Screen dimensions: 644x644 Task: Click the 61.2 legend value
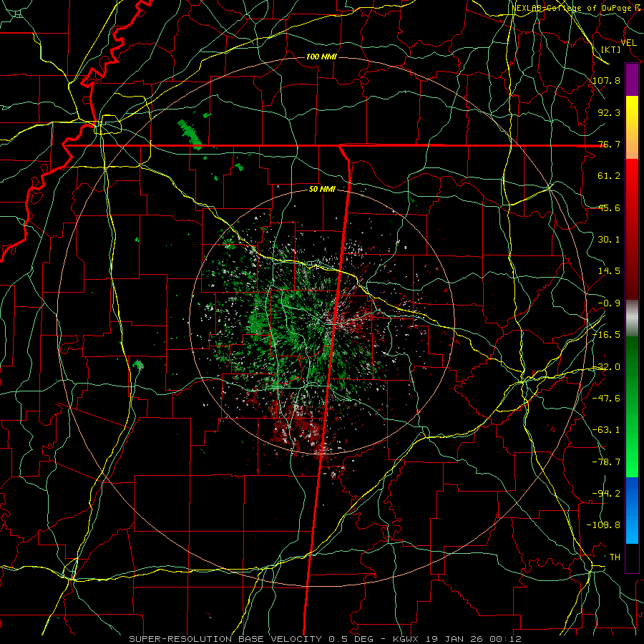point(609,176)
